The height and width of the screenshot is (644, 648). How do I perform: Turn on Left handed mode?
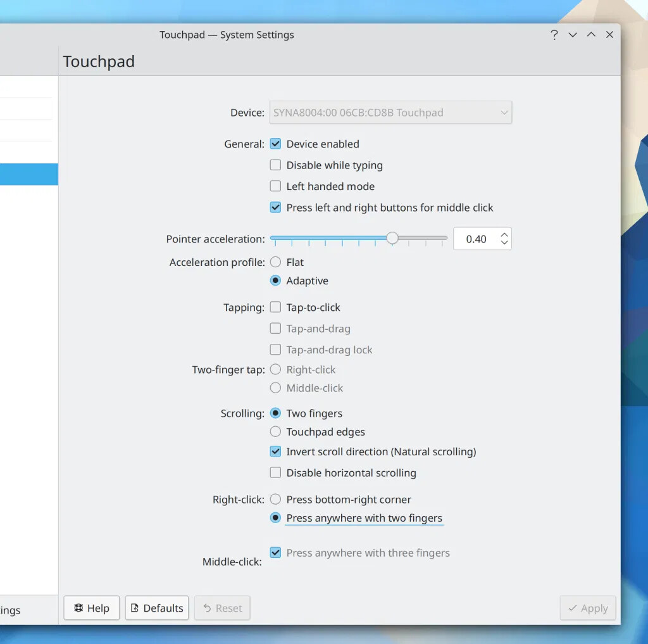(x=275, y=186)
